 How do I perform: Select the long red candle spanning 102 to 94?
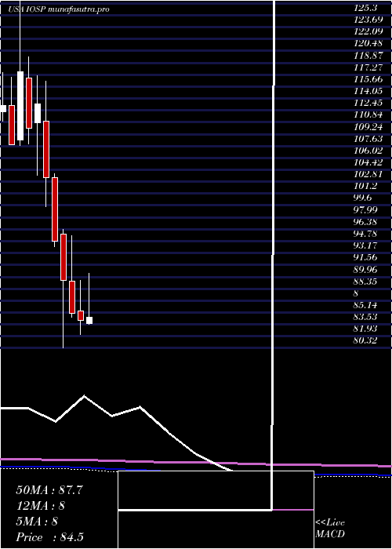pyautogui.click(x=55, y=209)
